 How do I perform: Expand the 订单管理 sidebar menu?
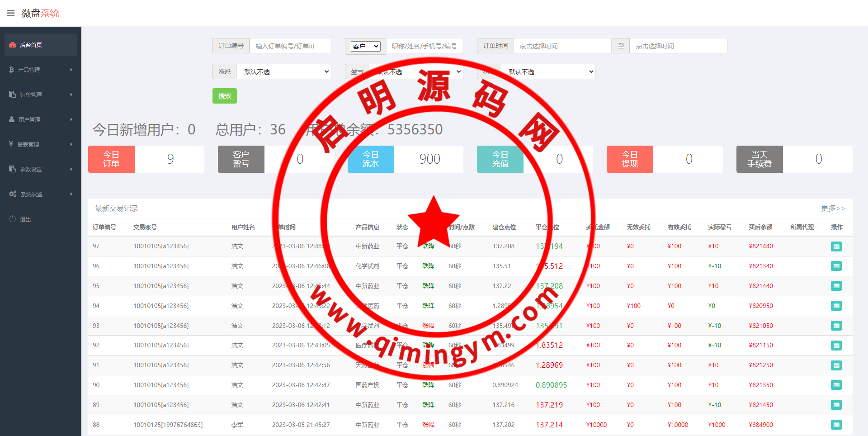pyautogui.click(x=40, y=95)
